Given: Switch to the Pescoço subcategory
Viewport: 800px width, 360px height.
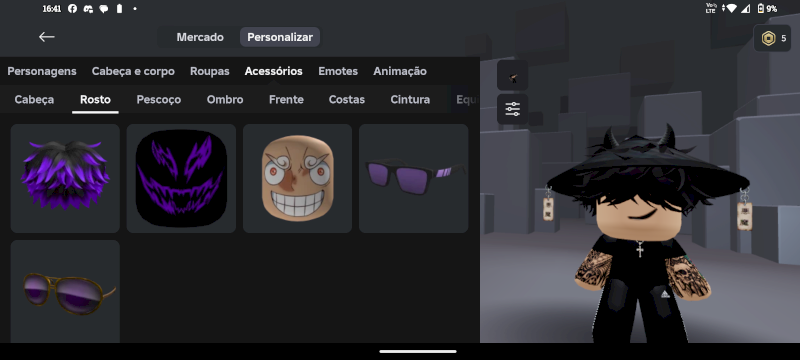Looking at the screenshot, I should coord(159,99).
